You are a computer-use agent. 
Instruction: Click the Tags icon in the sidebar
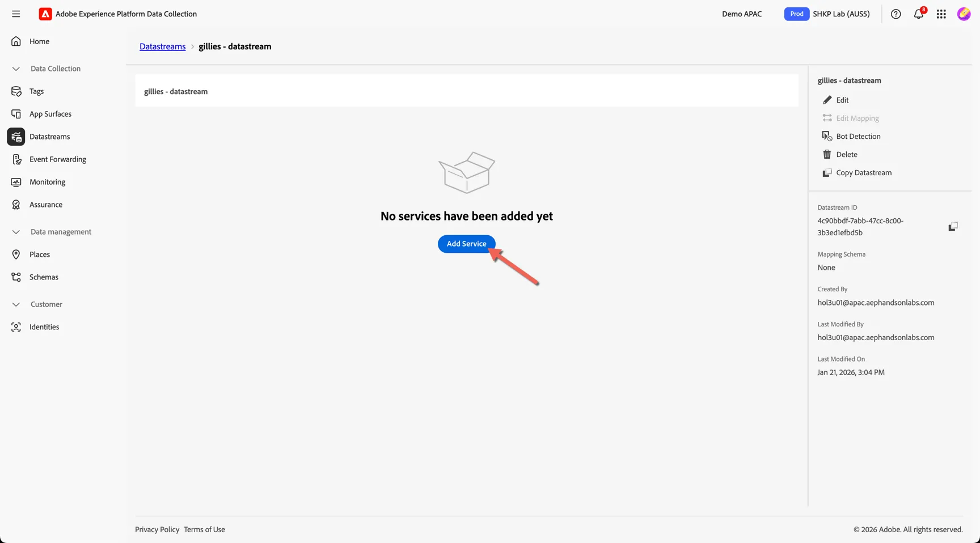[x=16, y=91]
